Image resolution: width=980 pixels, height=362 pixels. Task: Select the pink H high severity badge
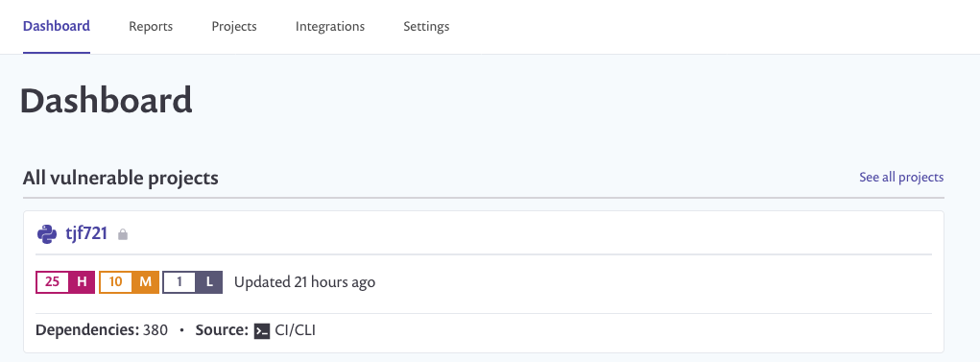pyautogui.click(x=82, y=282)
